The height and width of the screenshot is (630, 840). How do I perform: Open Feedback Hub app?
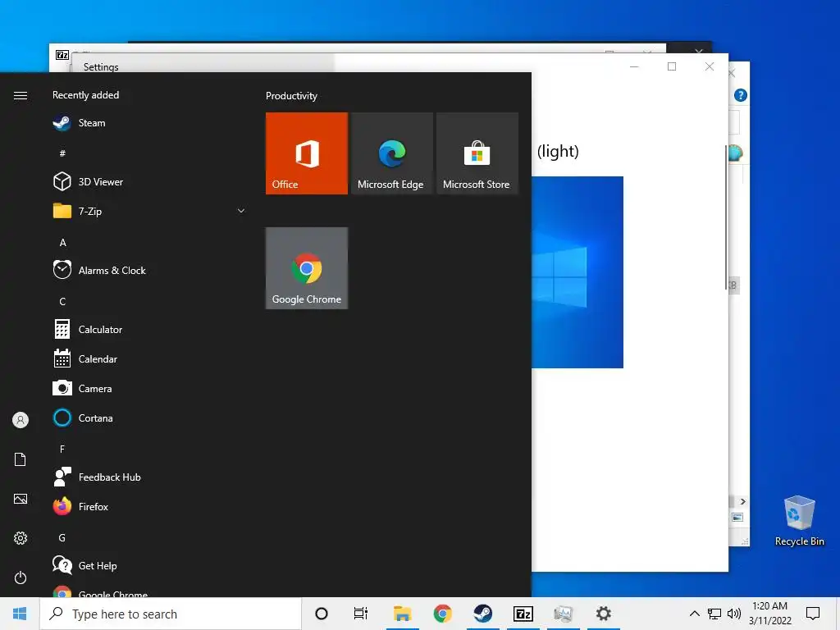(150, 477)
